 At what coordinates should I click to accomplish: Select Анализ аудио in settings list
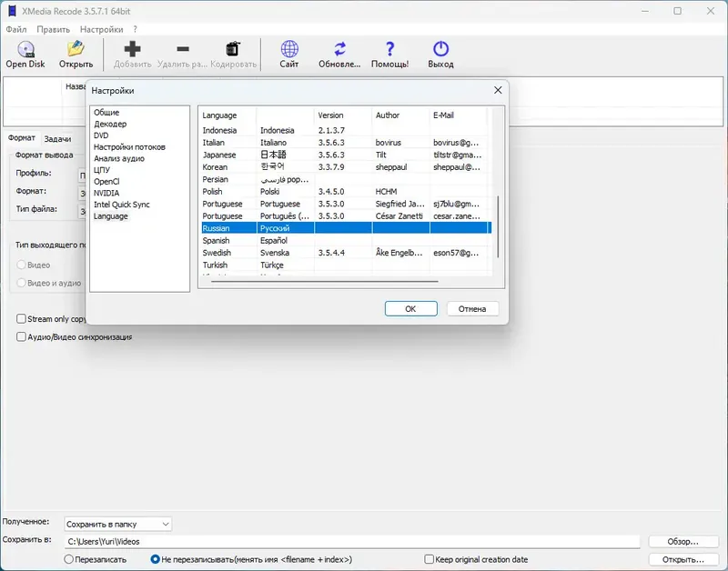click(x=119, y=158)
